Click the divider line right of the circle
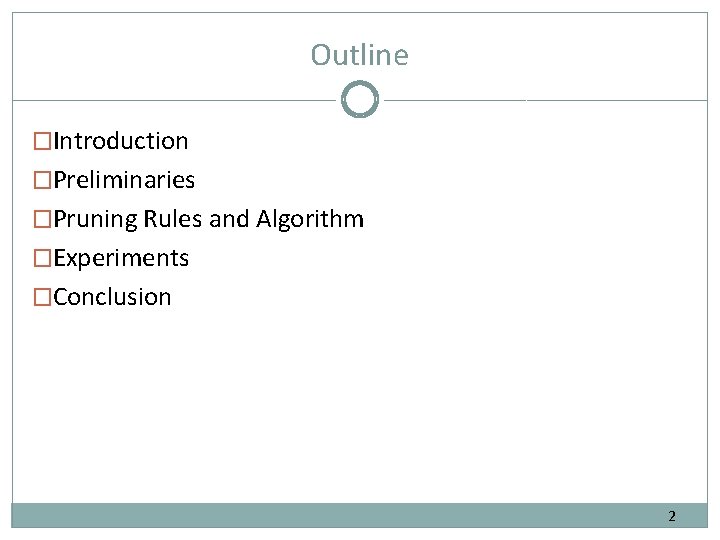Image resolution: width=720 pixels, height=540 pixels. [x=546, y=100]
